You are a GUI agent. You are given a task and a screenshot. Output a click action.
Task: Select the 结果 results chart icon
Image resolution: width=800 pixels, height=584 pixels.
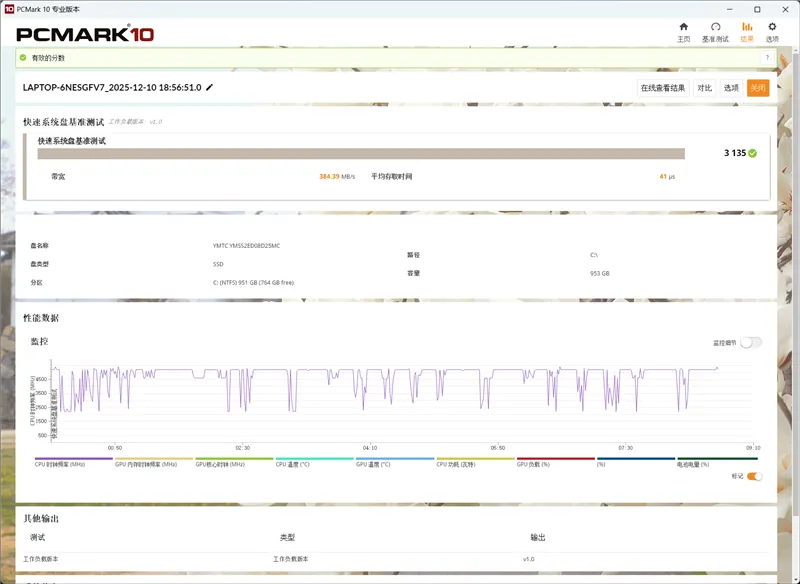coord(747,27)
